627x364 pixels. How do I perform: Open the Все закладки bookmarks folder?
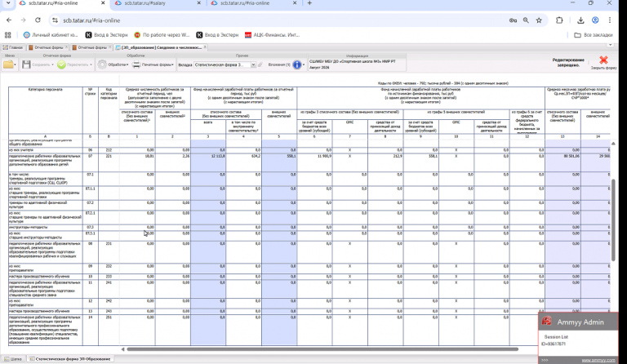tap(593, 35)
